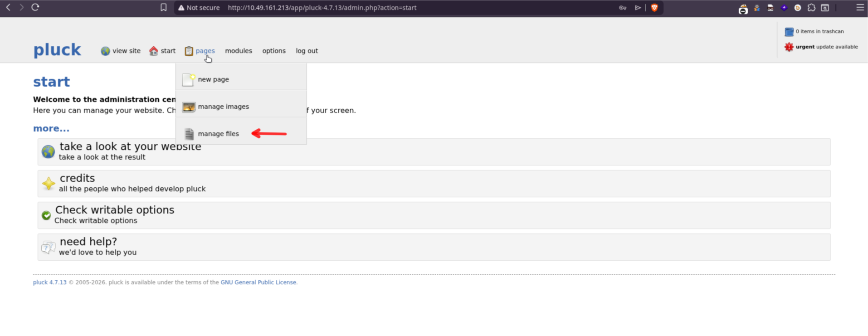Viewport: 868px width, 336px height.
Task: Open the modules menu item
Action: click(x=239, y=51)
